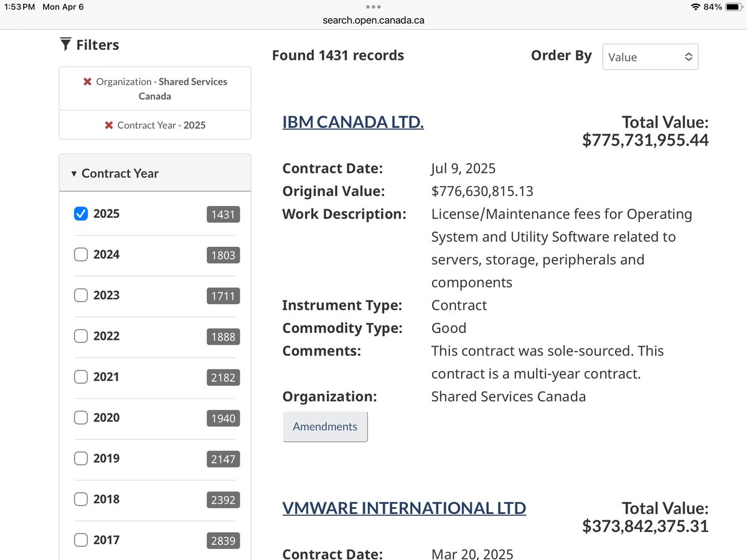Click the contract date Jul 9, 2025
The width and height of the screenshot is (747, 560).
click(x=464, y=169)
